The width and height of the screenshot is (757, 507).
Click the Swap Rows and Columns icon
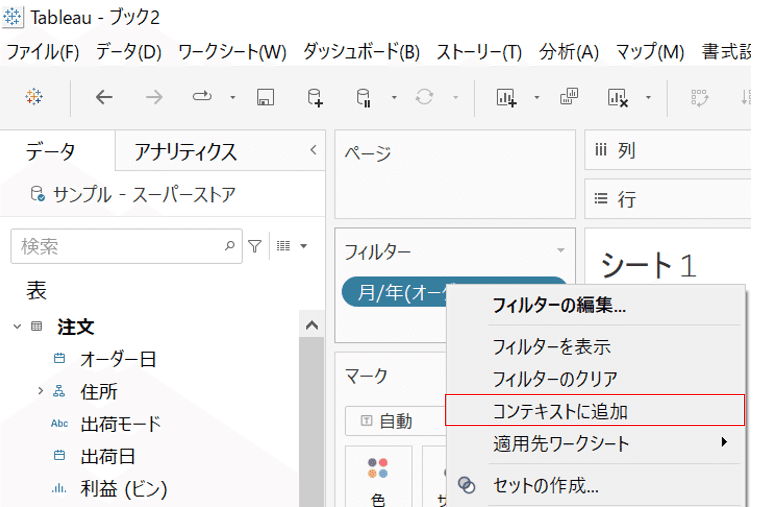(699, 98)
